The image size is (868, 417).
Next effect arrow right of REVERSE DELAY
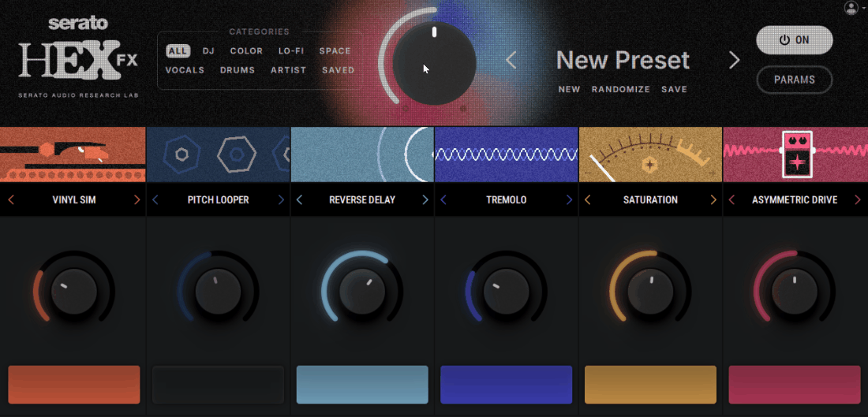tap(425, 199)
